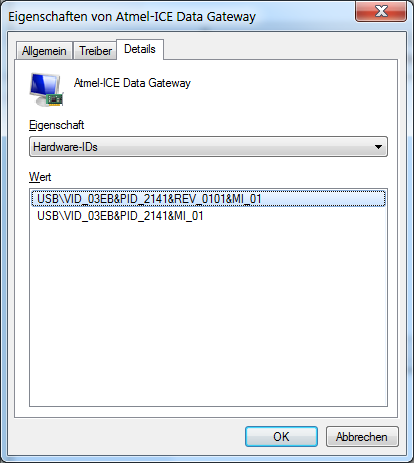
Task: Select the hardware ID containing REV_0101
Action: 208,199
